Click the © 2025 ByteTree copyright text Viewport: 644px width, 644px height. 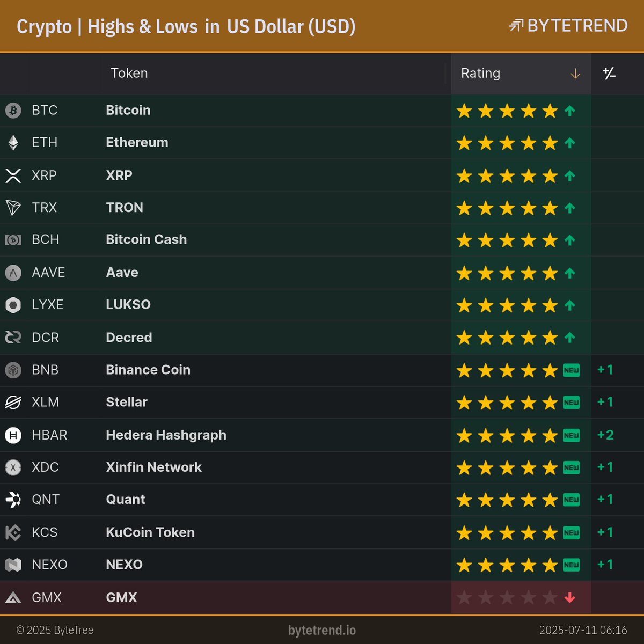[55, 630]
